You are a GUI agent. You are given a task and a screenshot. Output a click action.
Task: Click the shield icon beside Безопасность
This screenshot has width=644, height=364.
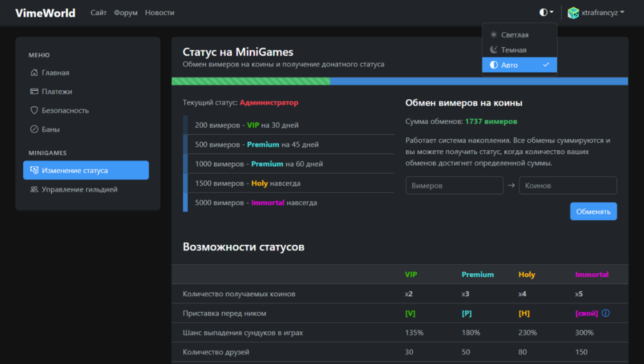[x=34, y=110]
